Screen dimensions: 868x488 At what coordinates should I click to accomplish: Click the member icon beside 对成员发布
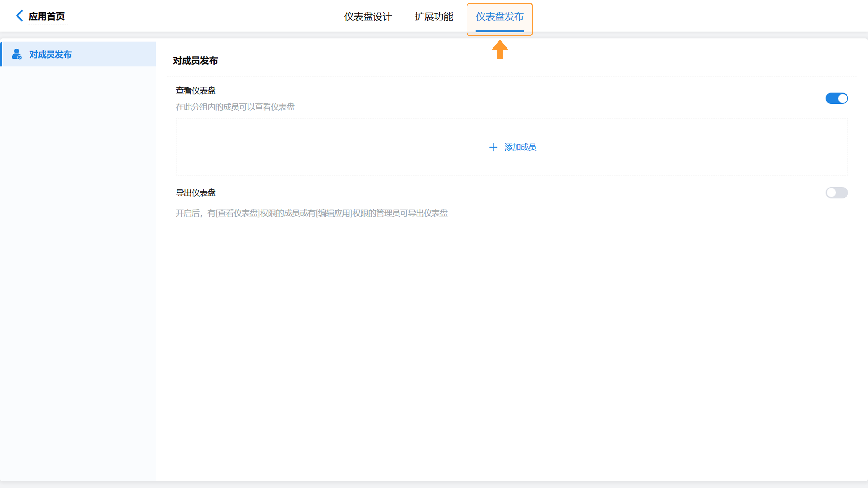17,54
